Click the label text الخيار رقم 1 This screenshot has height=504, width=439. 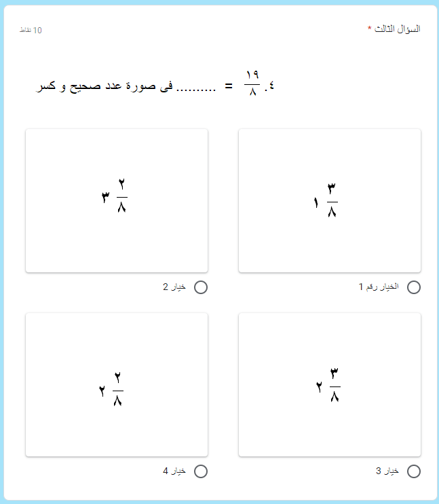coord(379,287)
